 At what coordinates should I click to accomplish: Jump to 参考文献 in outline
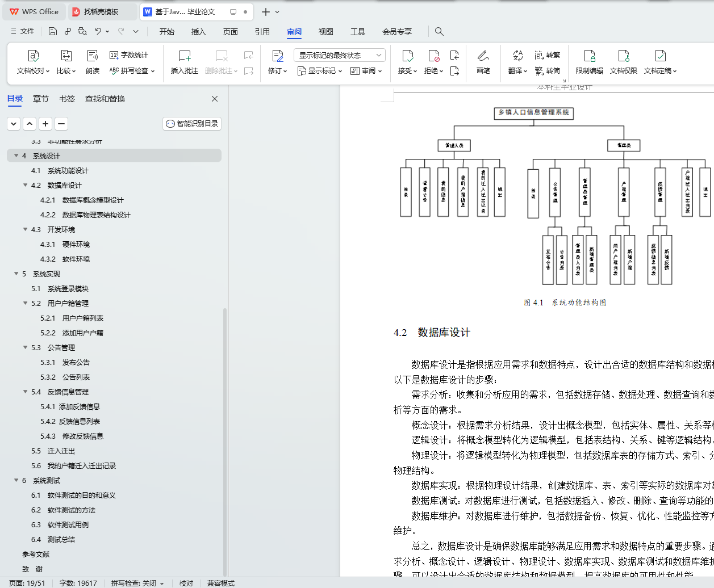point(36,554)
